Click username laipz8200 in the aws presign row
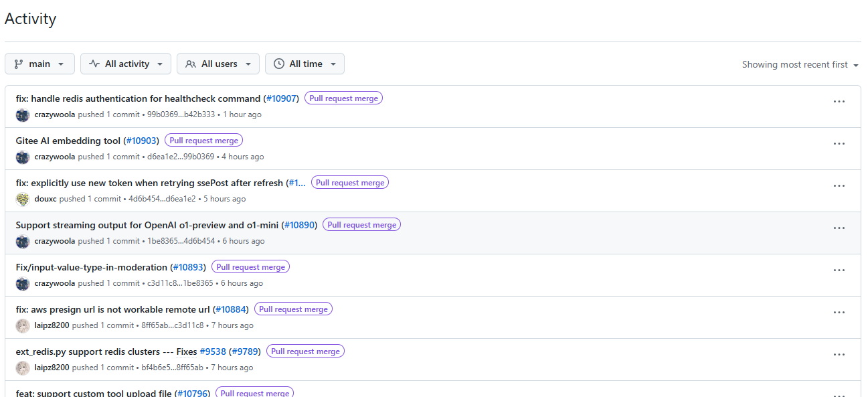Screen dimensions: 868x397 point(52,325)
